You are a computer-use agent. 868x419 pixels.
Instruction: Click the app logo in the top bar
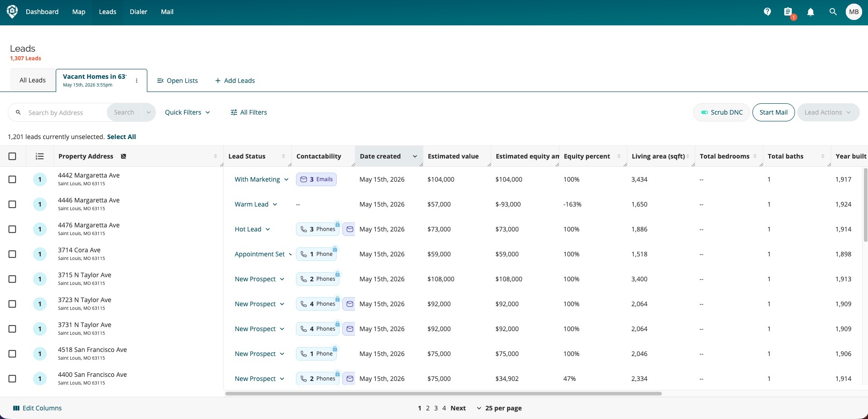[x=12, y=12]
